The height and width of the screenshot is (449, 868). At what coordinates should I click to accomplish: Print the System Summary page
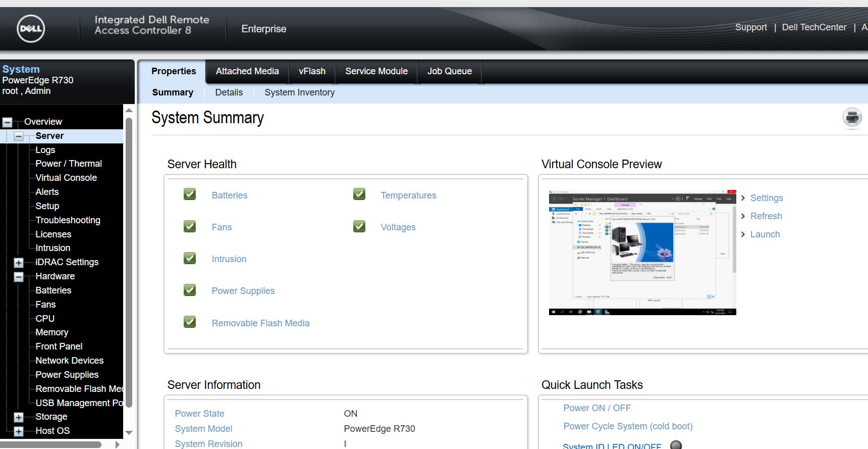click(852, 118)
